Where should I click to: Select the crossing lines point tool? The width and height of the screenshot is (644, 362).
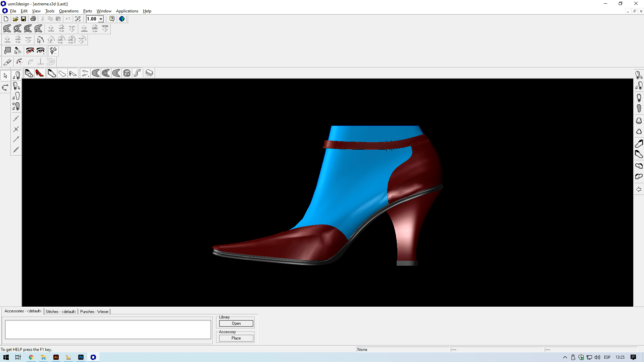click(x=16, y=129)
